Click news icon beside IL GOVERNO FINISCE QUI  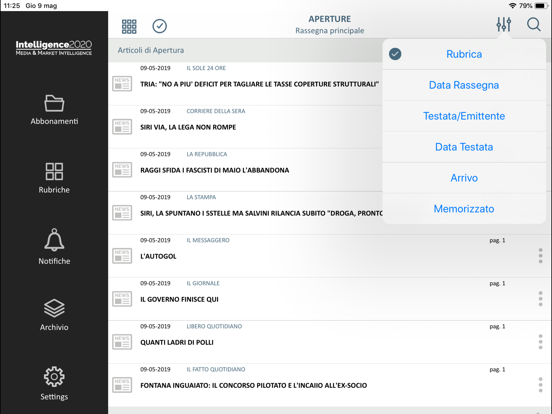coord(122,299)
